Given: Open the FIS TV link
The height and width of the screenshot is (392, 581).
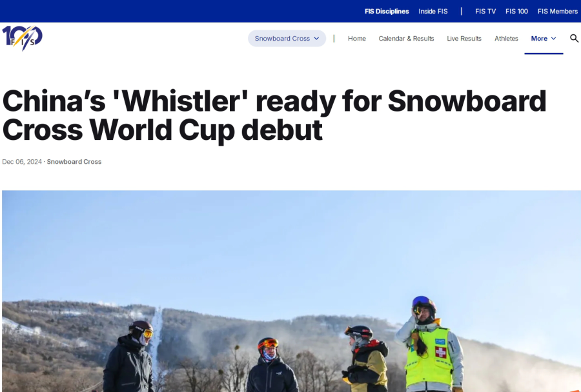Looking at the screenshot, I should pos(485,12).
